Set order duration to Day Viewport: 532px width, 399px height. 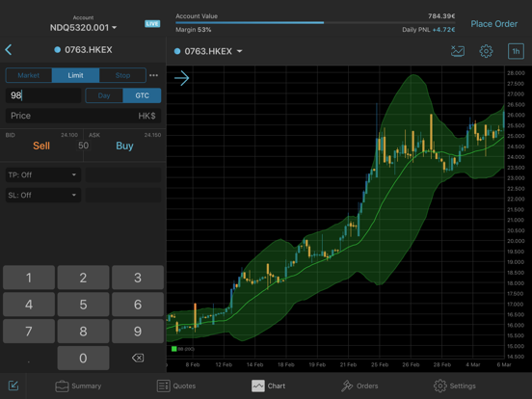[104, 95]
